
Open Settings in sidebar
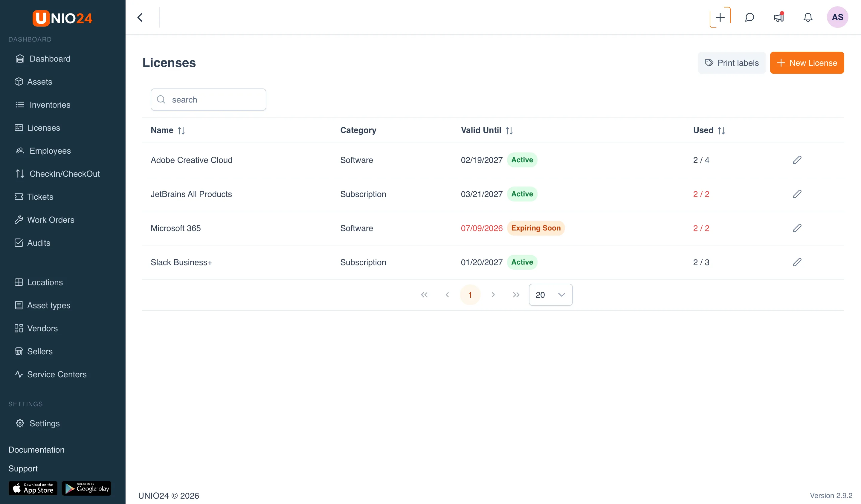tap(37, 423)
